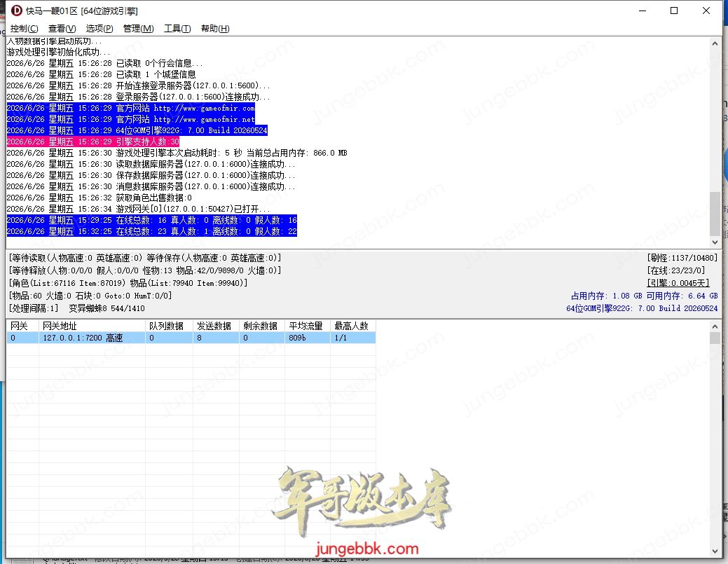
Task: Click the log panel scroll-up arrow
Action: 715,43
